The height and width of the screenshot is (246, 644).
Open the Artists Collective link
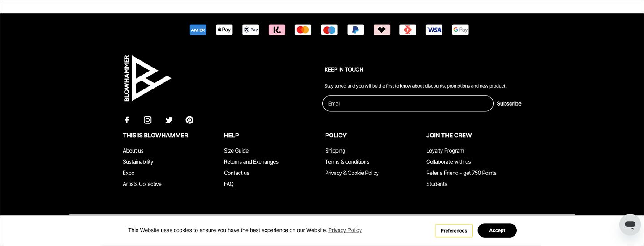click(142, 184)
